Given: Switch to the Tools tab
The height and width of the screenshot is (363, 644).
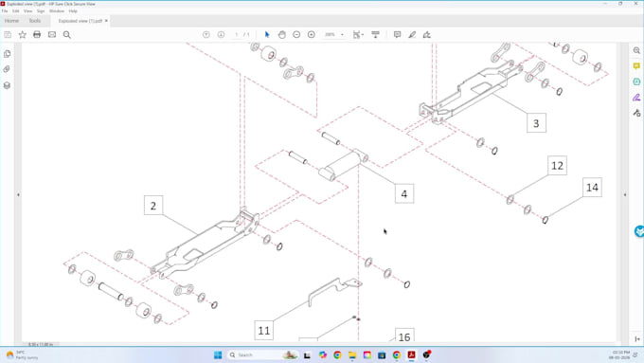Looking at the screenshot, I should tap(35, 21).
